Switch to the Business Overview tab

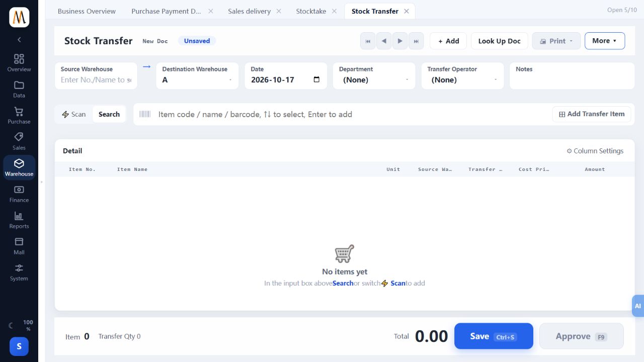click(x=87, y=11)
